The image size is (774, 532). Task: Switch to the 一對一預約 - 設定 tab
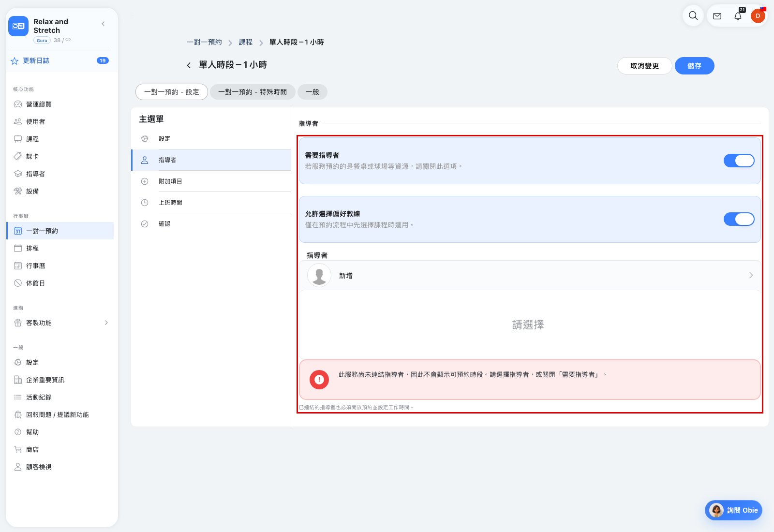coord(172,92)
